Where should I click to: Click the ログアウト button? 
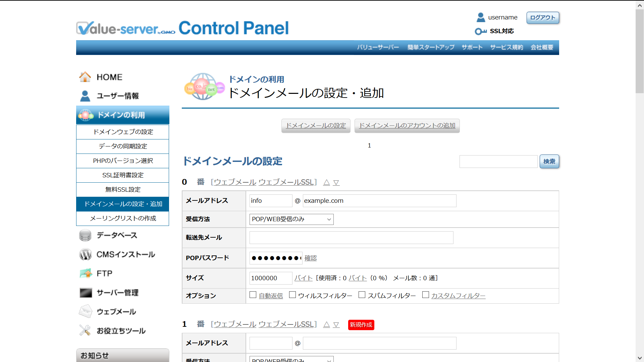542,17
